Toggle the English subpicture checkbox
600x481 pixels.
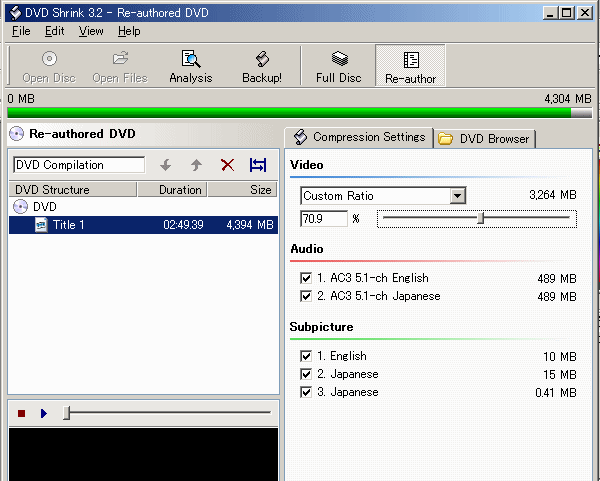(306, 356)
